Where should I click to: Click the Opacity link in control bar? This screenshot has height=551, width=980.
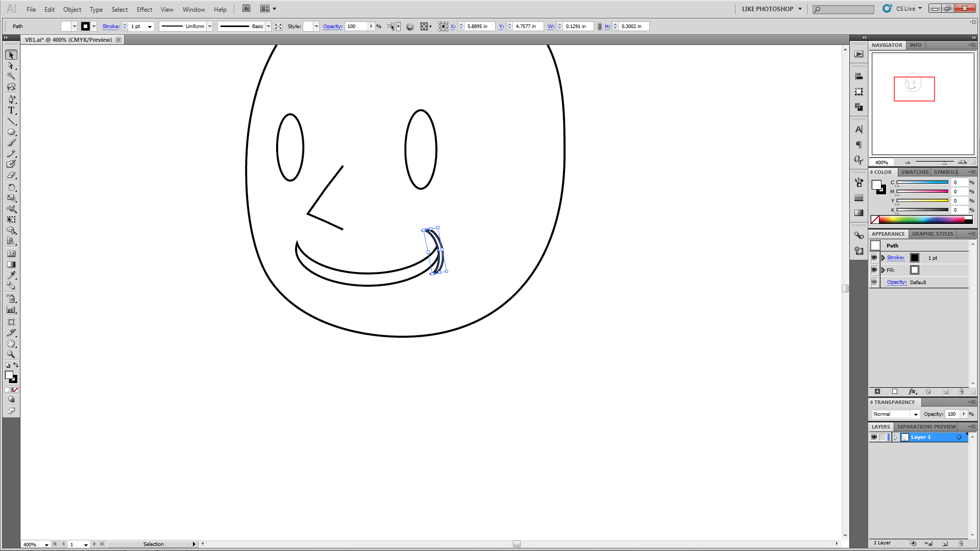click(x=332, y=27)
